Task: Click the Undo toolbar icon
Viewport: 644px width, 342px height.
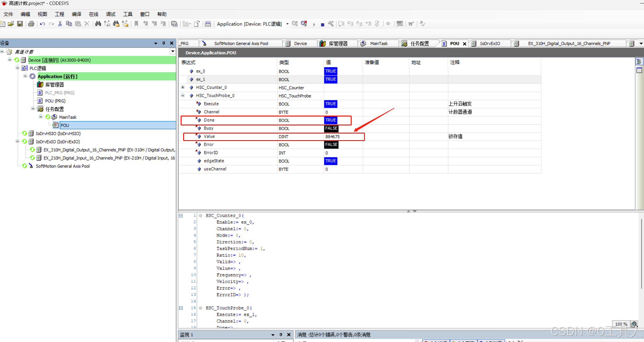Action: 42,24
